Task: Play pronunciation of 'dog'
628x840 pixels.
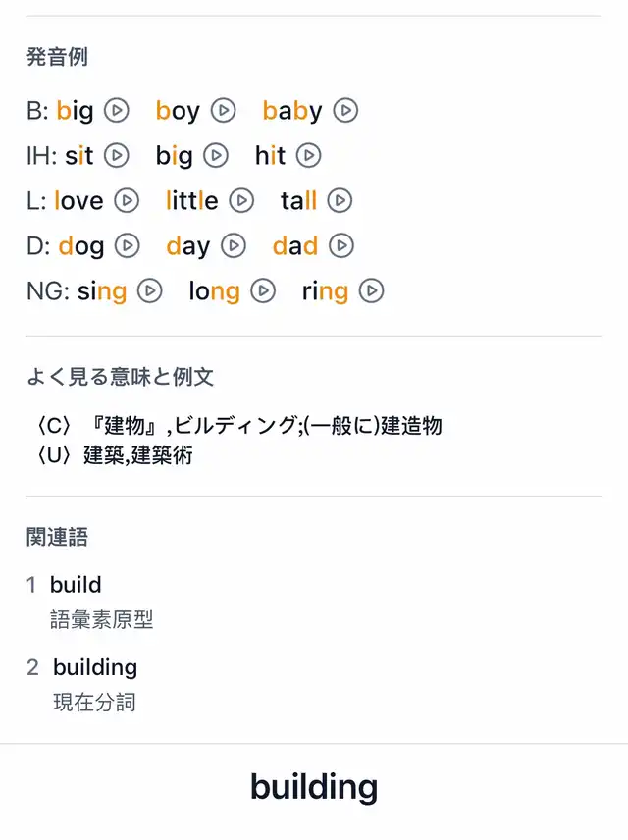Action: (128, 246)
